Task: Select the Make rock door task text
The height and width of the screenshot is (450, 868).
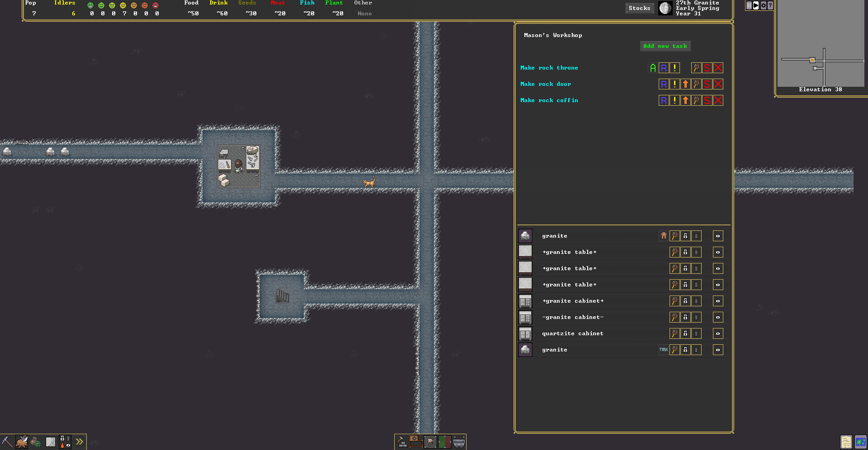Action: [x=545, y=84]
